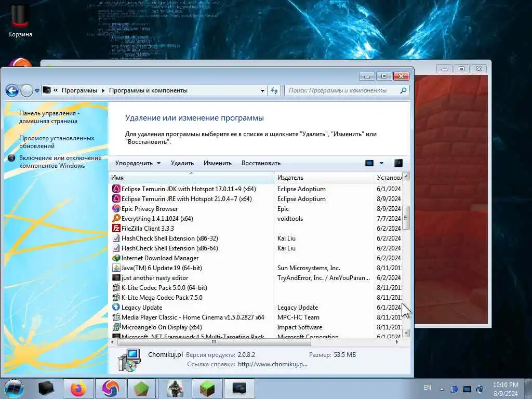This screenshot has width=532, height=399.
Task: Open the Recycle Bin (Корзина) desktop icon
Action: (x=20, y=20)
